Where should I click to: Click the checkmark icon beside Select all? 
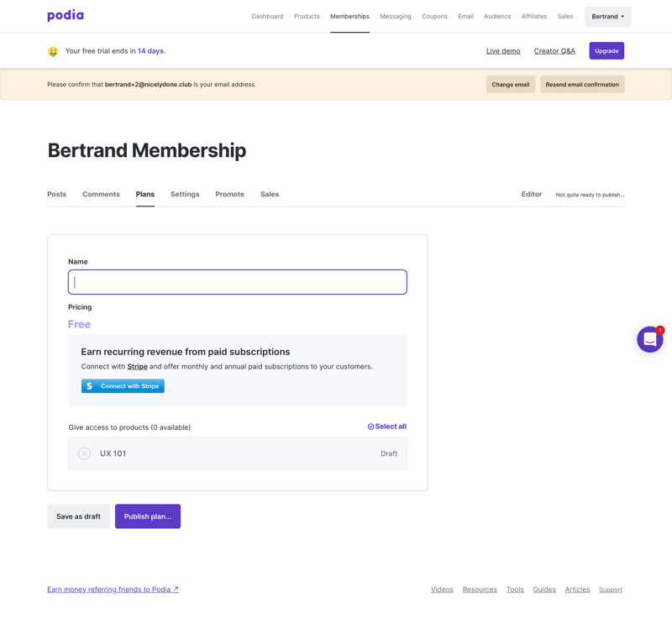click(371, 427)
